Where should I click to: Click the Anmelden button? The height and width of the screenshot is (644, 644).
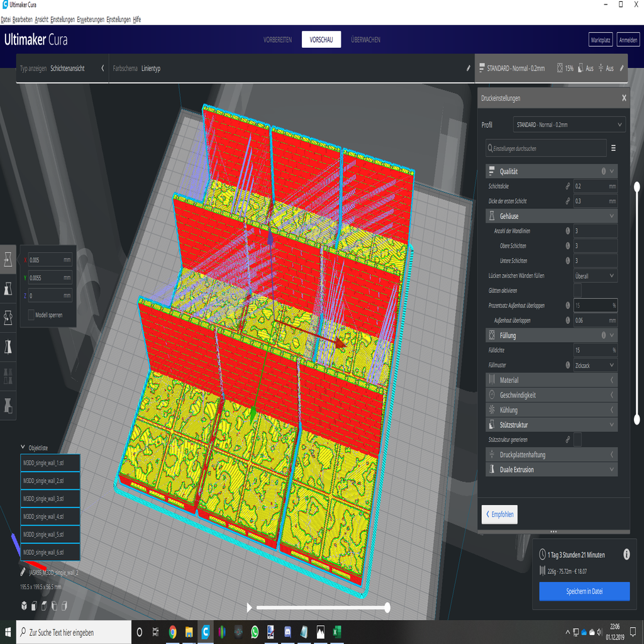628,40
